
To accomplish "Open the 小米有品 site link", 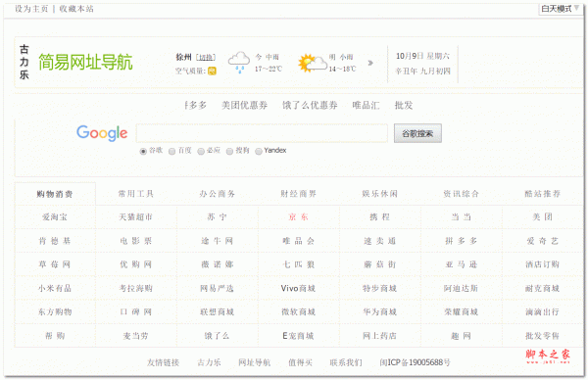I will tap(55, 288).
